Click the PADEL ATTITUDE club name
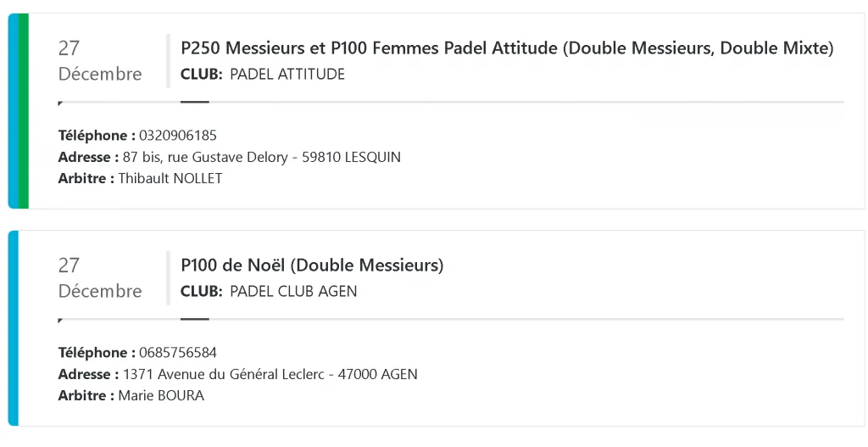 pos(287,75)
